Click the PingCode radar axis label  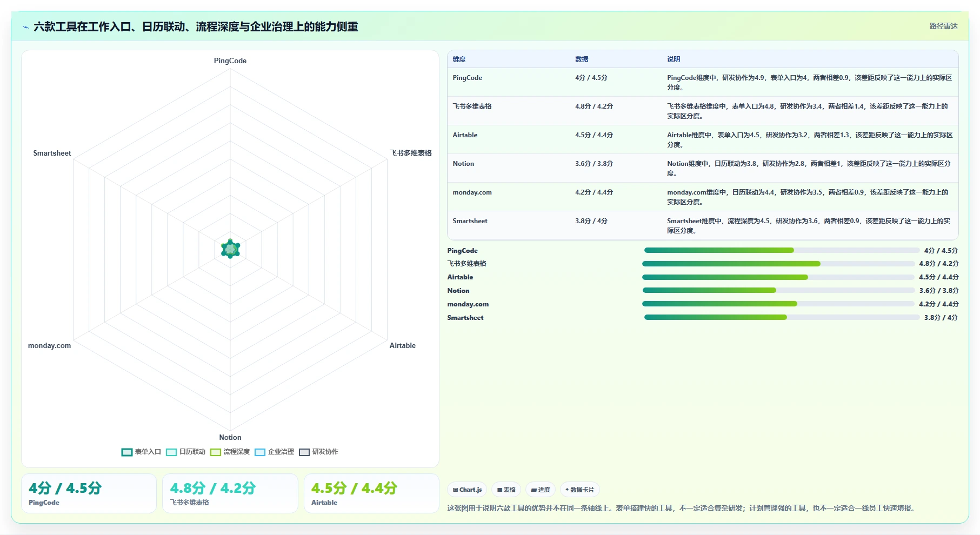tap(230, 61)
